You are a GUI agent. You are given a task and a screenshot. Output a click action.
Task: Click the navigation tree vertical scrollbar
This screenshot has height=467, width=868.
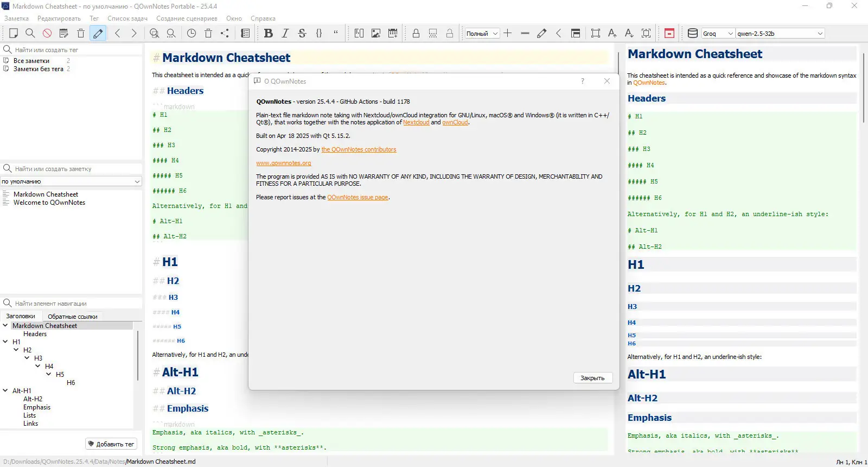click(138, 356)
